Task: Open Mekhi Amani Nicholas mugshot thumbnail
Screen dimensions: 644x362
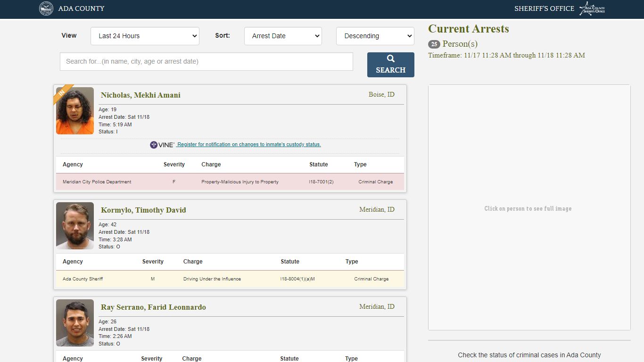Action: (75, 111)
